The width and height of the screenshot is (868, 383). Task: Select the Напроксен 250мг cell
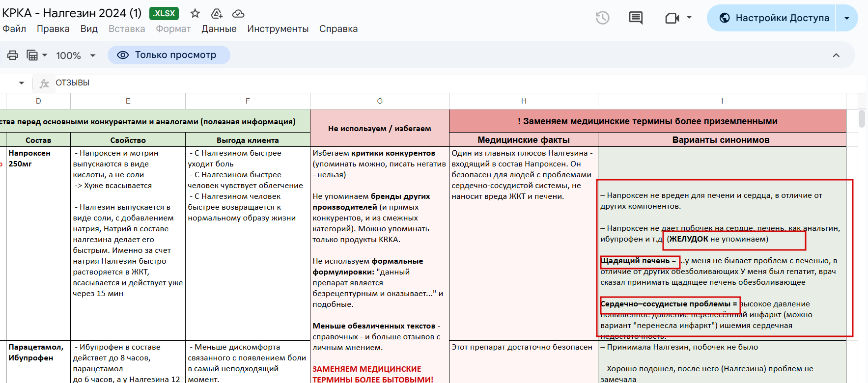[x=38, y=244]
